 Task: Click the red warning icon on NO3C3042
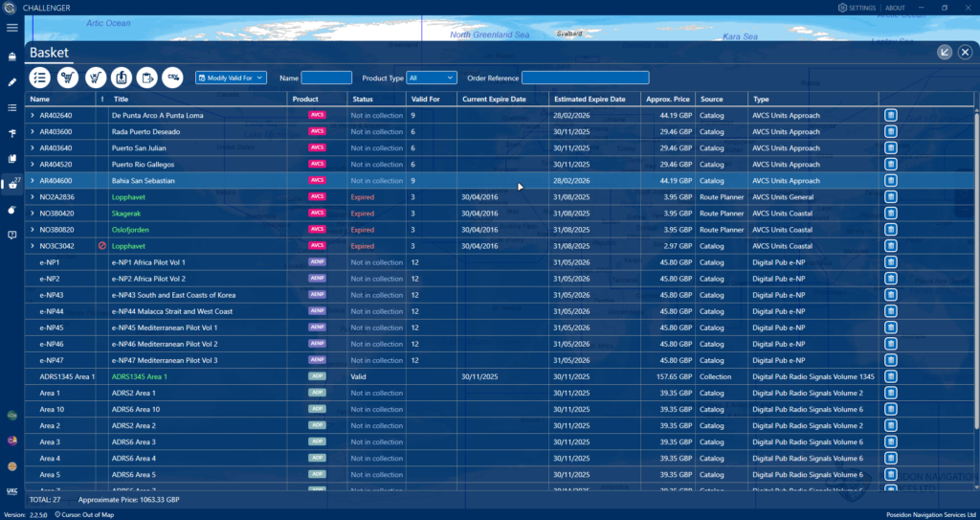101,246
